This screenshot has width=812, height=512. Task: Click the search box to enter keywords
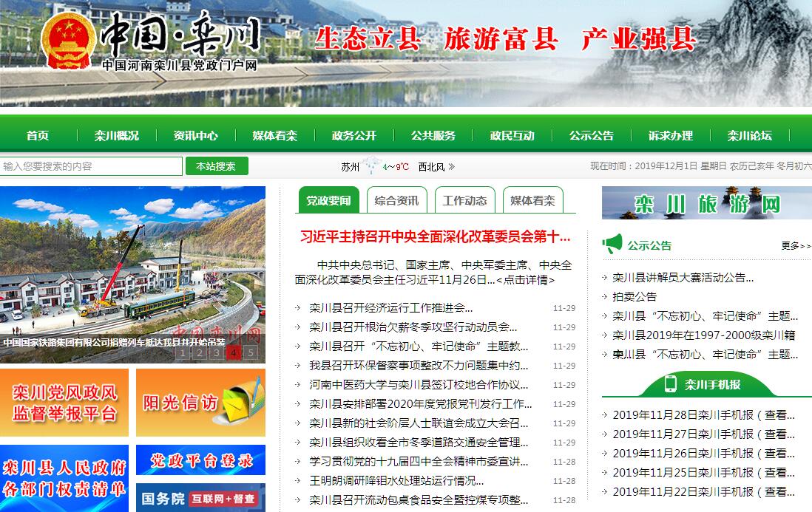pyautogui.click(x=91, y=167)
